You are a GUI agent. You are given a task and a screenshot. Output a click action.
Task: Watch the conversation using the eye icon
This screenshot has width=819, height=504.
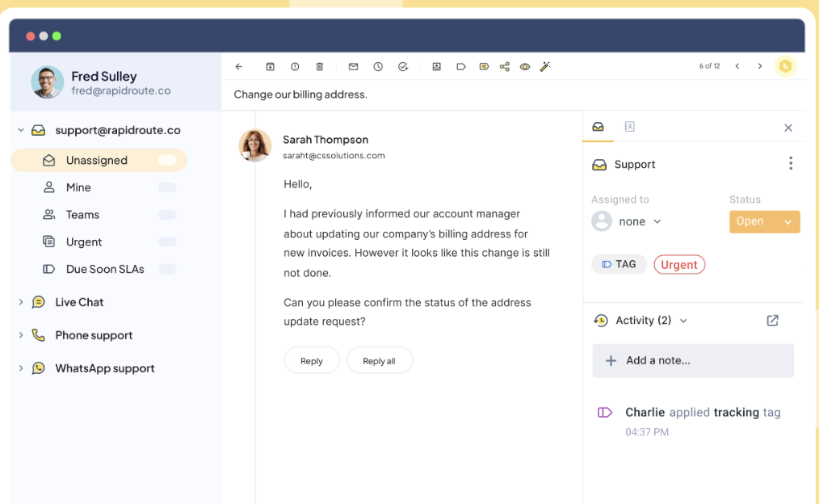(x=525, y=66)
